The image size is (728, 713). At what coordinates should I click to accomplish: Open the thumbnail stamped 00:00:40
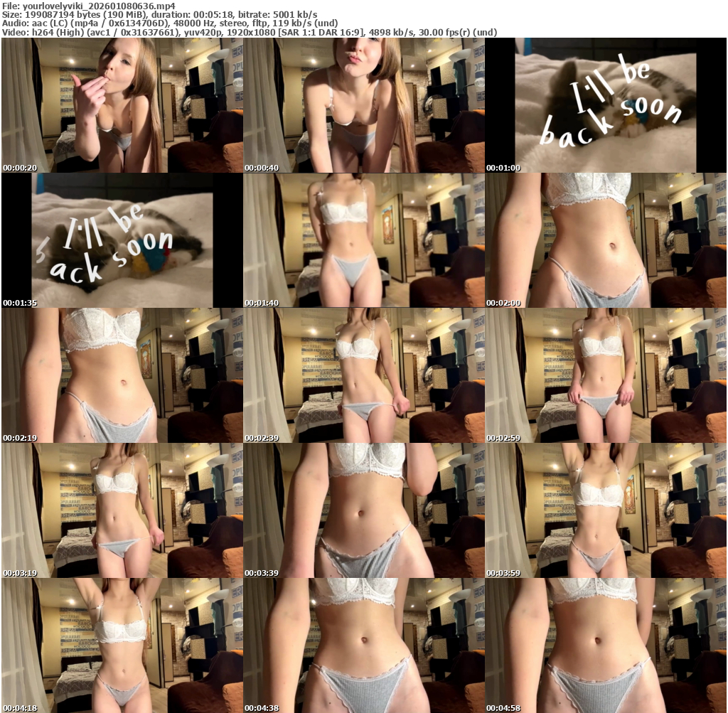click(364, 105)
